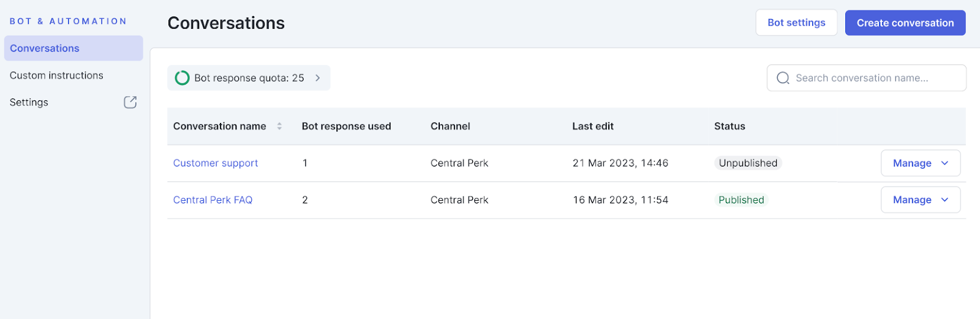Viewport: 980px width, 319px height.
Task: Click the Status column header
Action: tap(729, 126)
